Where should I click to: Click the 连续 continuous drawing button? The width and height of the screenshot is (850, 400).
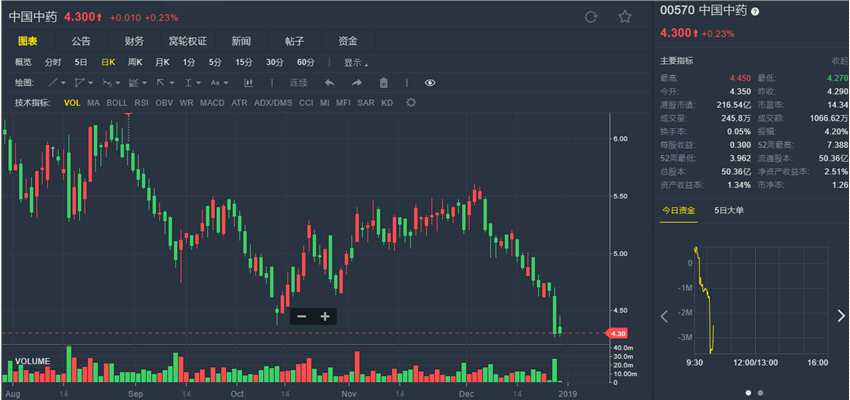pos(298,83)
